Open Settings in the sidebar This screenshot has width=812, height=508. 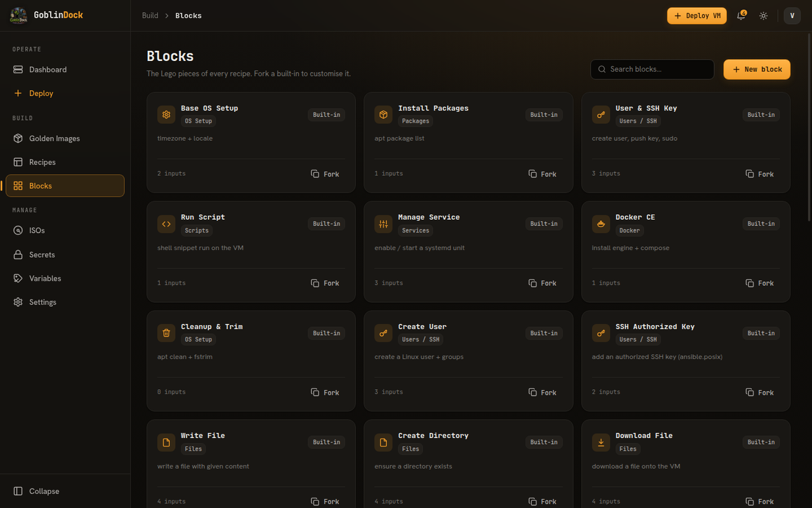point(65,302)
